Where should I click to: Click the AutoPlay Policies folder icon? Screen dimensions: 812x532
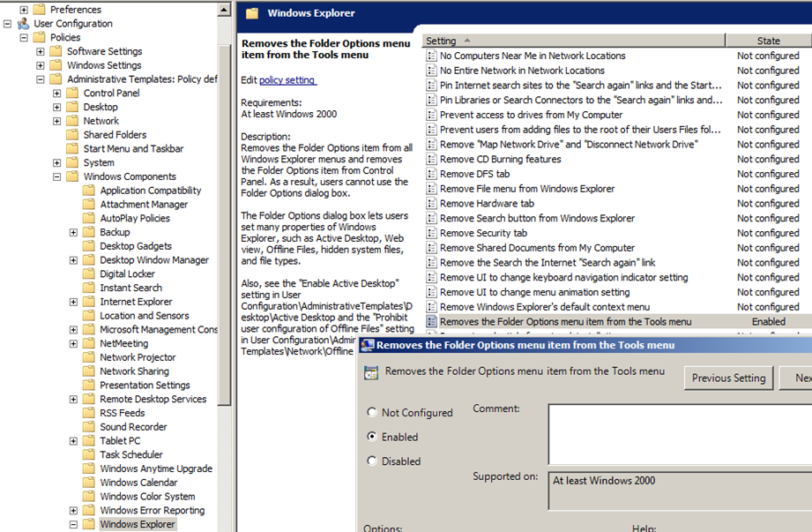tap(89, 218)
